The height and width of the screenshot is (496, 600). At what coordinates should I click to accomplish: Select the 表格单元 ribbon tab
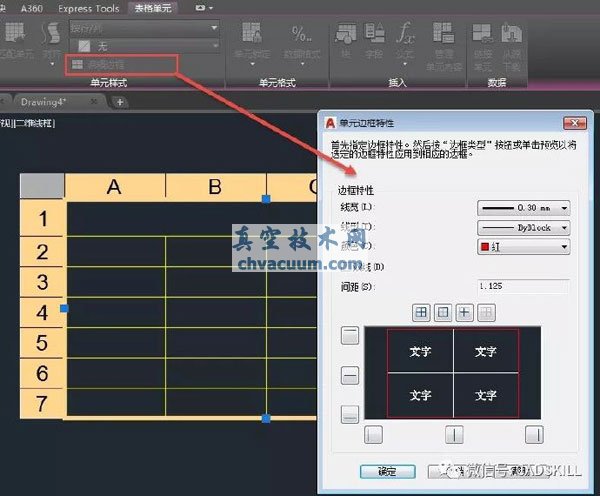tap(153, 8)
